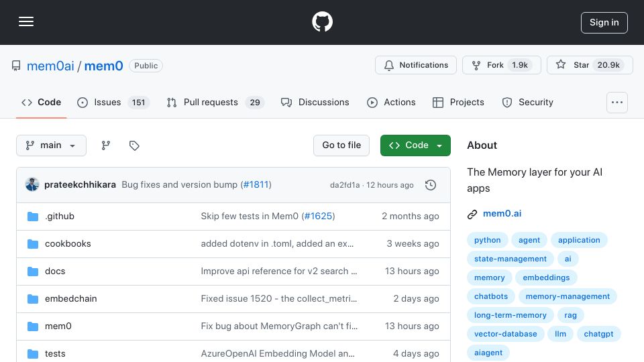Click the chatbots topic tag
The width and height of the screenshot is (644, 362).
point(491,296)
